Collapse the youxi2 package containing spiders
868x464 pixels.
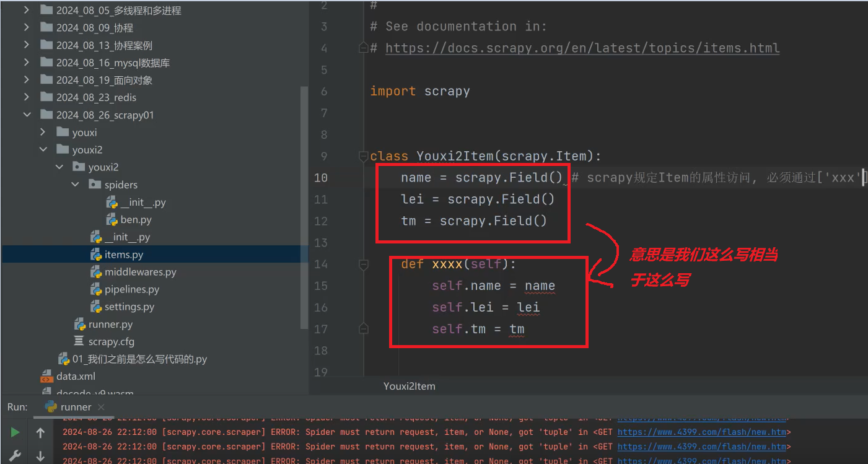(x=59, y=167)
